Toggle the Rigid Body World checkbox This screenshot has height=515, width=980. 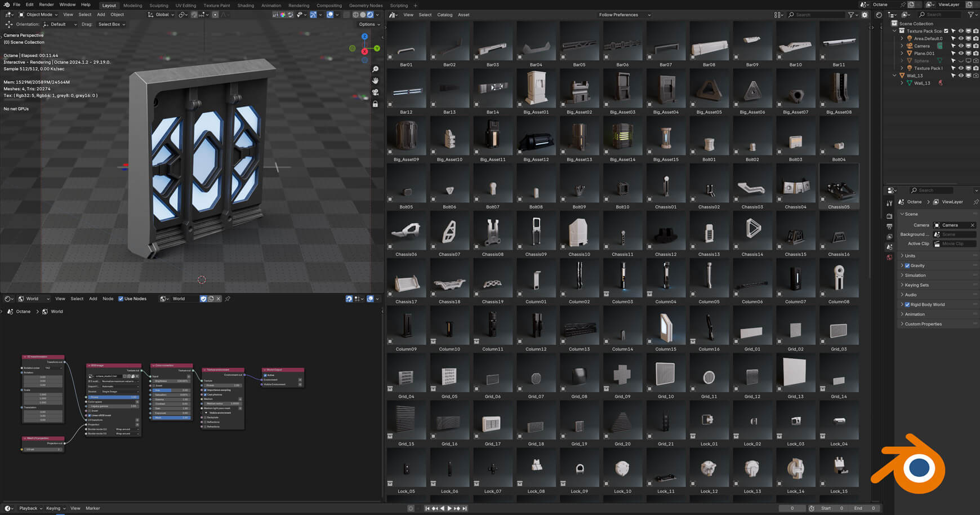pos(907,304)
